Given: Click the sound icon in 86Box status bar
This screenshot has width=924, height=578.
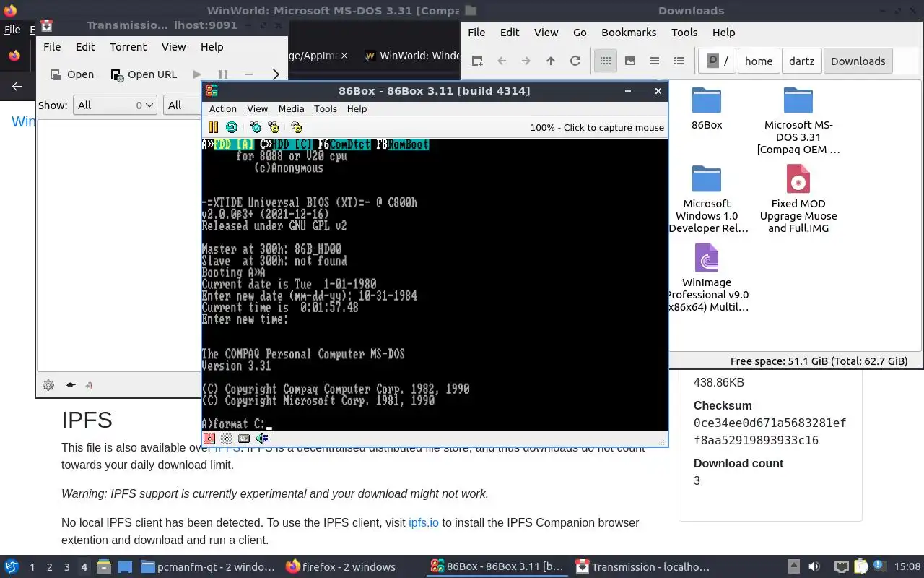Looking at the screenshot, I should point(262,438).
